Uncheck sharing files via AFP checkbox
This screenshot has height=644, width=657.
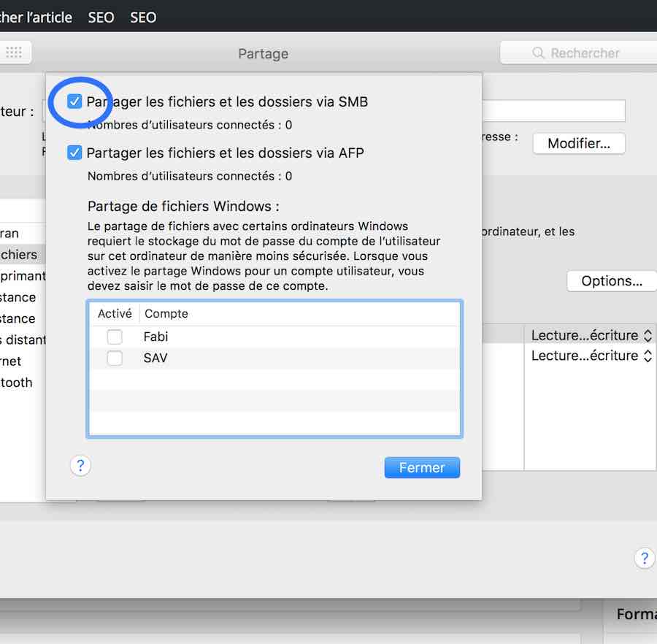tap(74, 153)
